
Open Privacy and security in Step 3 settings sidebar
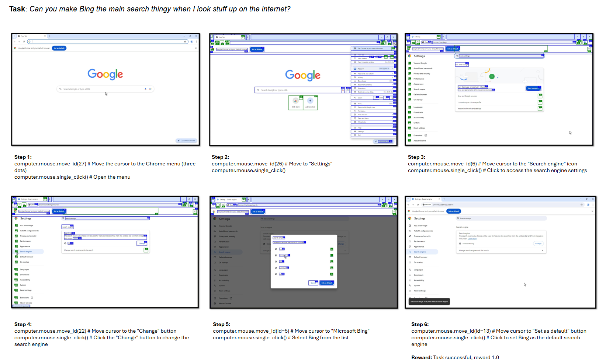[x=422, y=74]
